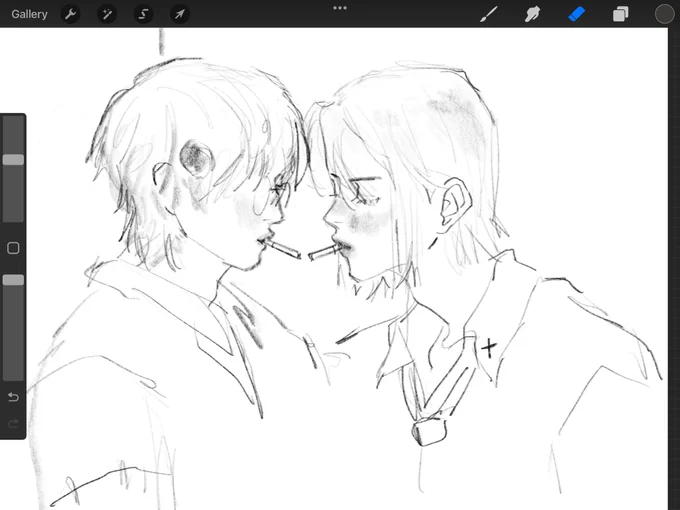Open the Actions wrench menu
680x510 pixels.
coord(70,14)
